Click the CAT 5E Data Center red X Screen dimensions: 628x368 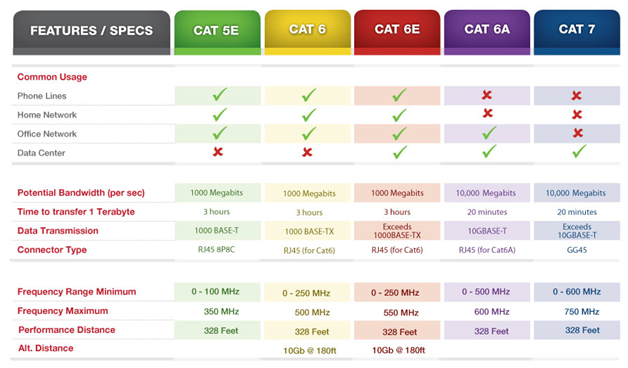pos(218,152)
